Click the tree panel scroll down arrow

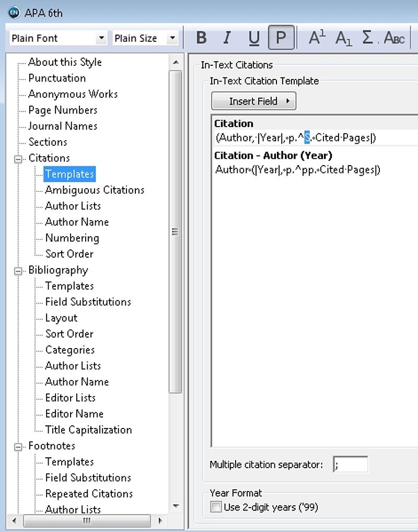176,506
